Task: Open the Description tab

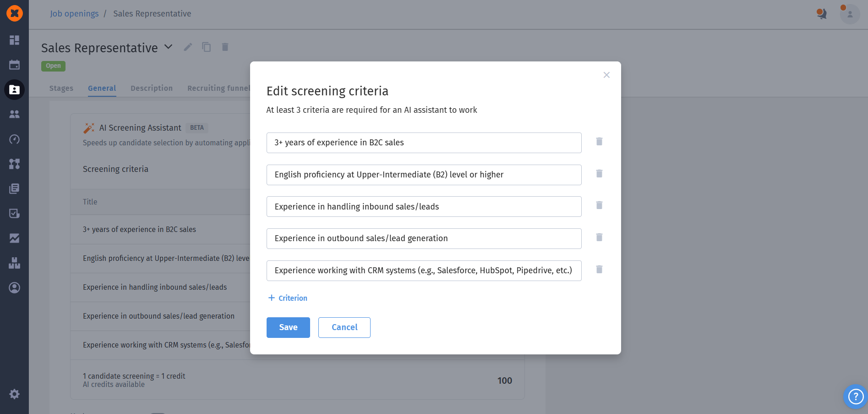Action: 152,88
